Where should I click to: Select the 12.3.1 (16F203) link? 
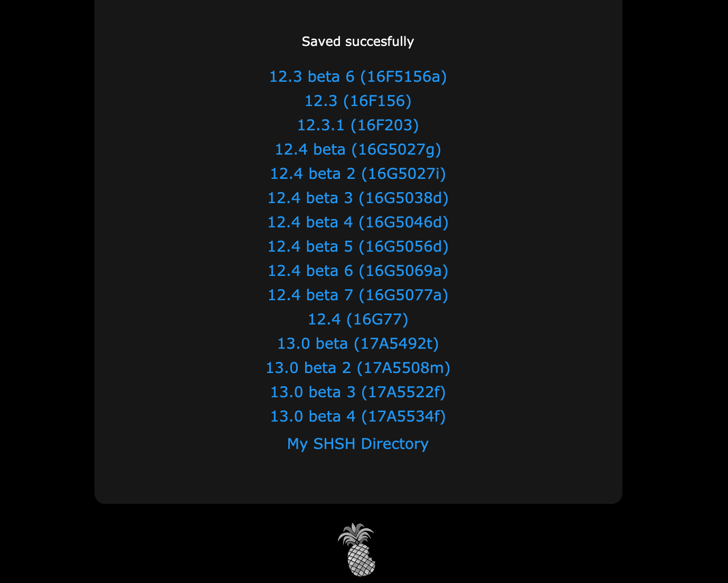tap(358, 126)
